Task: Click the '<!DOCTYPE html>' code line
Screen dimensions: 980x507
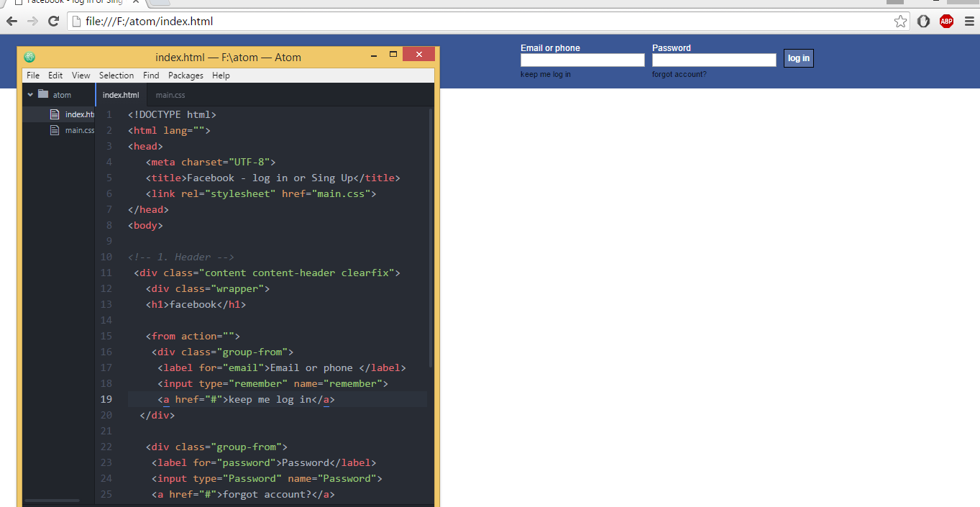Action: 172,114
